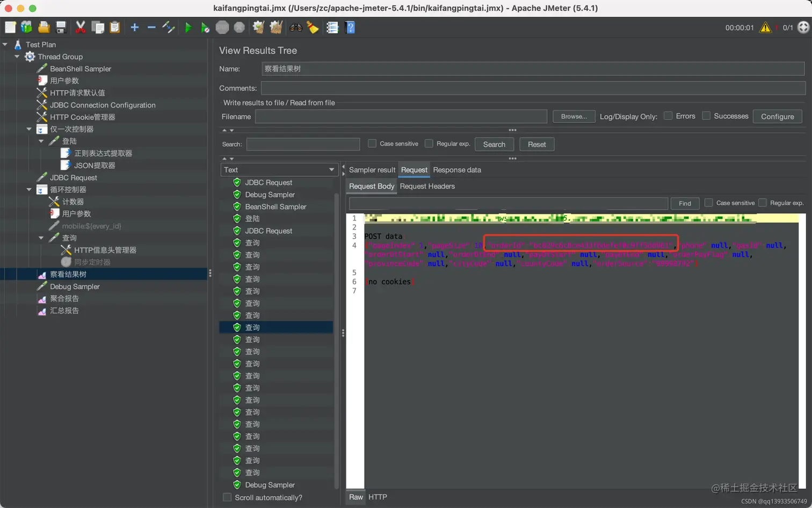812x508 pixels.
Task: Click the Clear All broom icon
Action: point(276,27)
